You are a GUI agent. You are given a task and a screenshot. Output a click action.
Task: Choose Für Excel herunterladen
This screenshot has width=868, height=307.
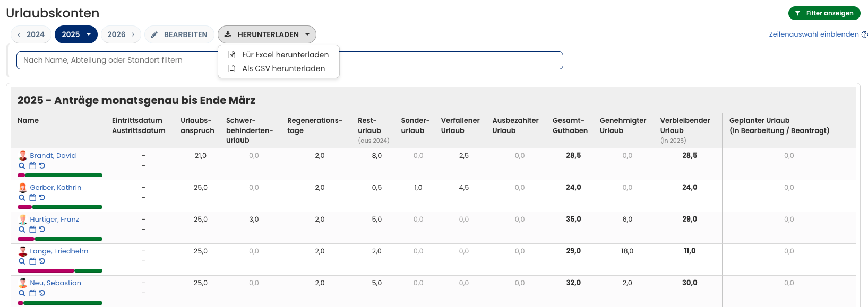pos(285,55)
